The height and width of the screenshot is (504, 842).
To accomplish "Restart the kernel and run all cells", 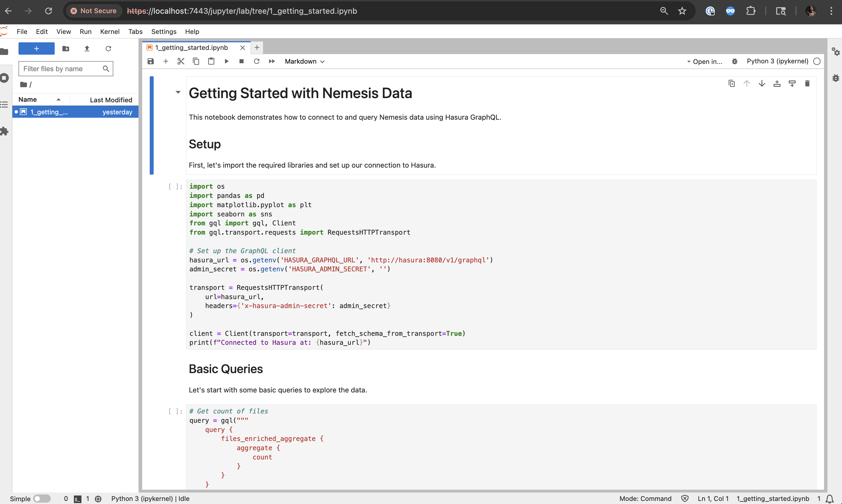I will (272, 61).
